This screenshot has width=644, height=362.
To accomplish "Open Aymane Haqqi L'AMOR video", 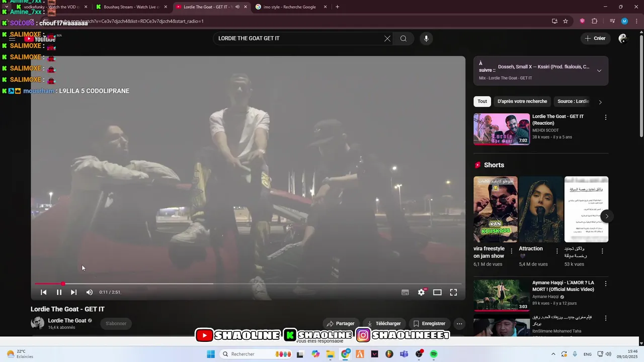I will pyautogui.click(x=502, y=295).
